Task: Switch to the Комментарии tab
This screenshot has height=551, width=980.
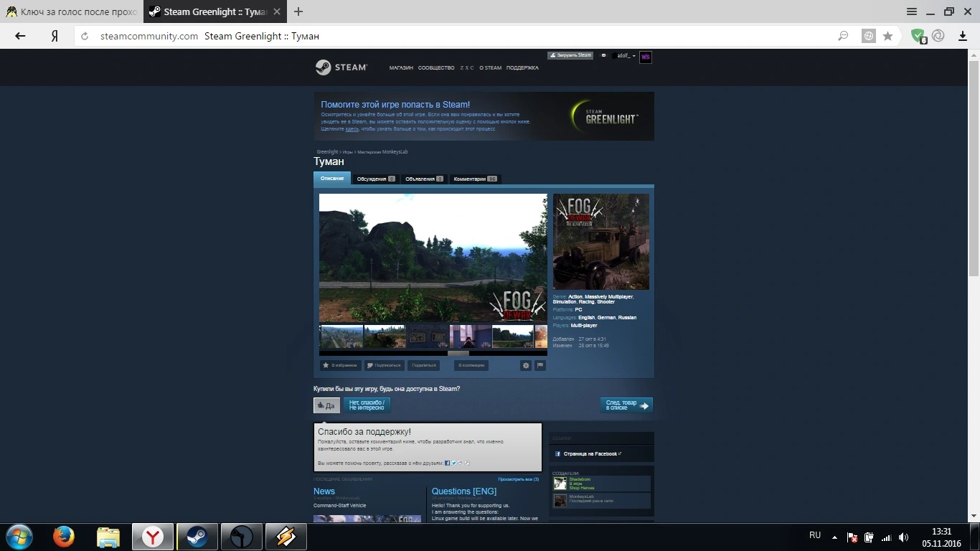Action: (x=475, y=179)
